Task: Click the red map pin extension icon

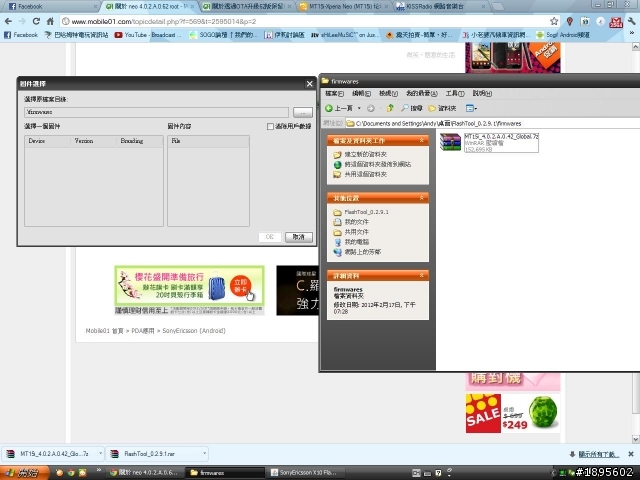Action: click(570, 21)
